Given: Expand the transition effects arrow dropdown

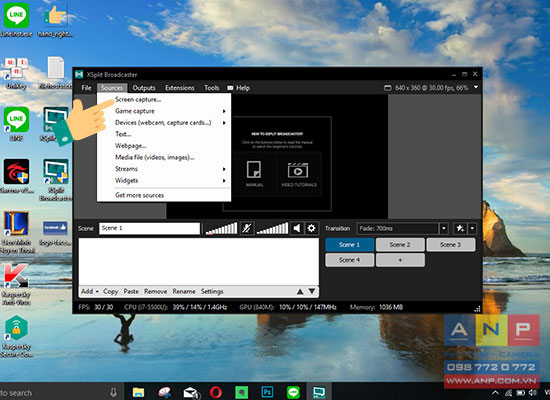Looking at the screenshot, I should [x=472, y=229].
